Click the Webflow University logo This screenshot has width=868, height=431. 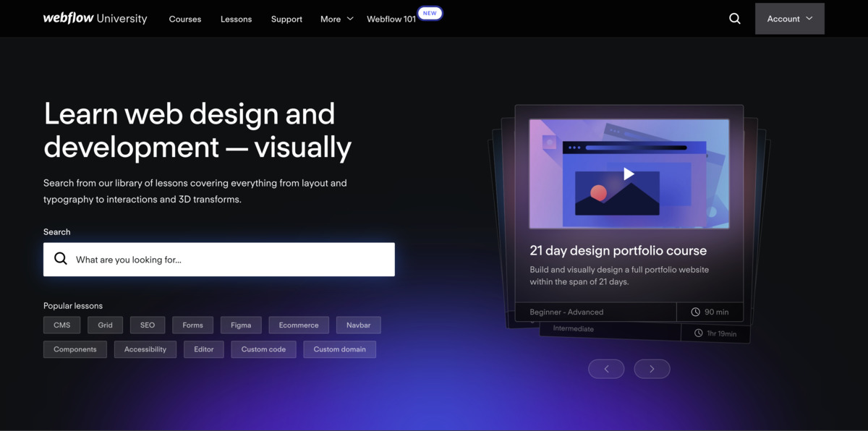point(95,18)
